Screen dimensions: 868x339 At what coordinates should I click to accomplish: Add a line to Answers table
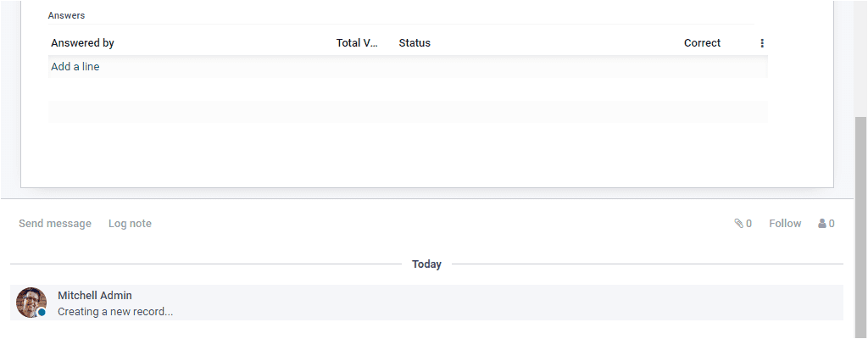click(75, 67)
